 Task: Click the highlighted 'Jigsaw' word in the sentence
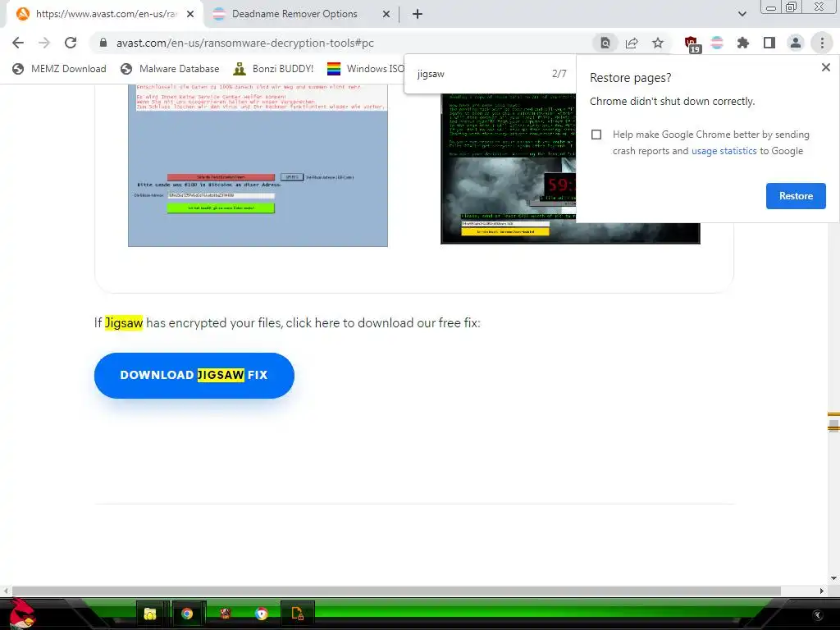point(124,323)
